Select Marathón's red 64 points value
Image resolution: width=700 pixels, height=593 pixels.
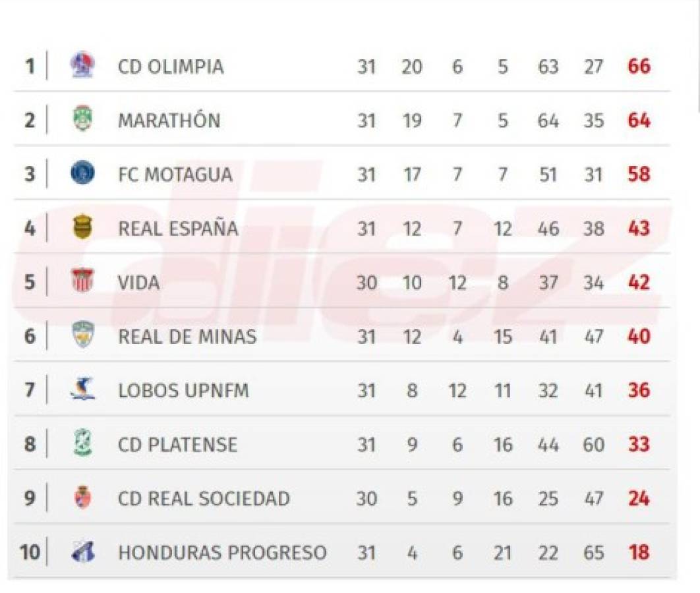pos(639,121)
